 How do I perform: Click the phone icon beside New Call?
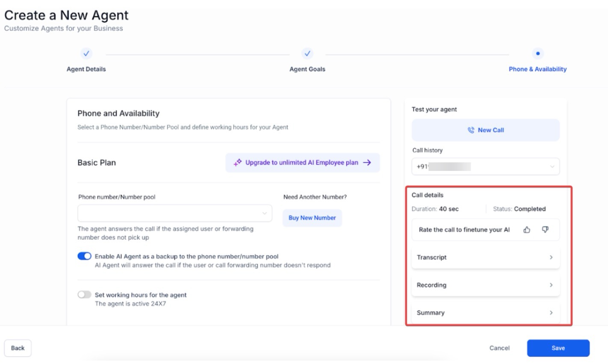pyautogui.click(x=471, y=130)
